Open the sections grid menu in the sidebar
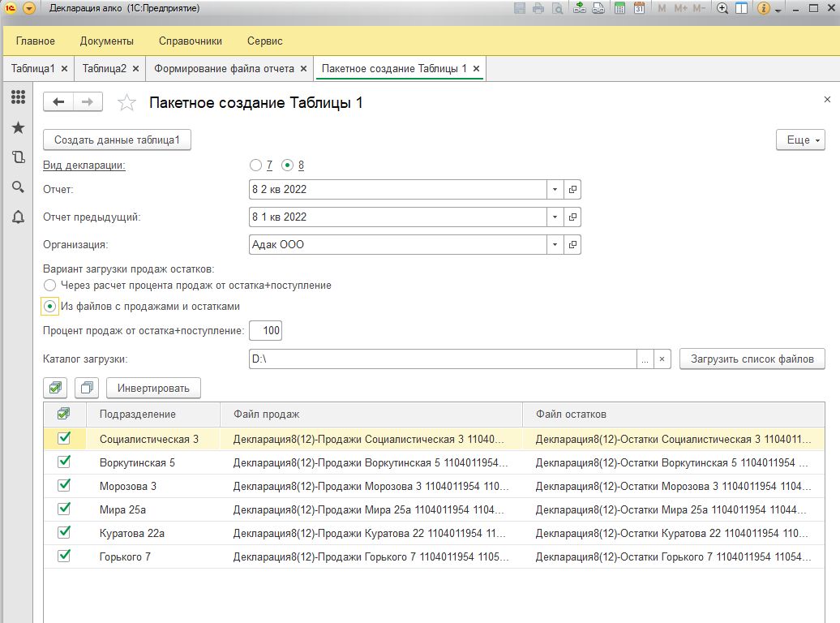The image size is (840, 623). (x=18, y=97)
